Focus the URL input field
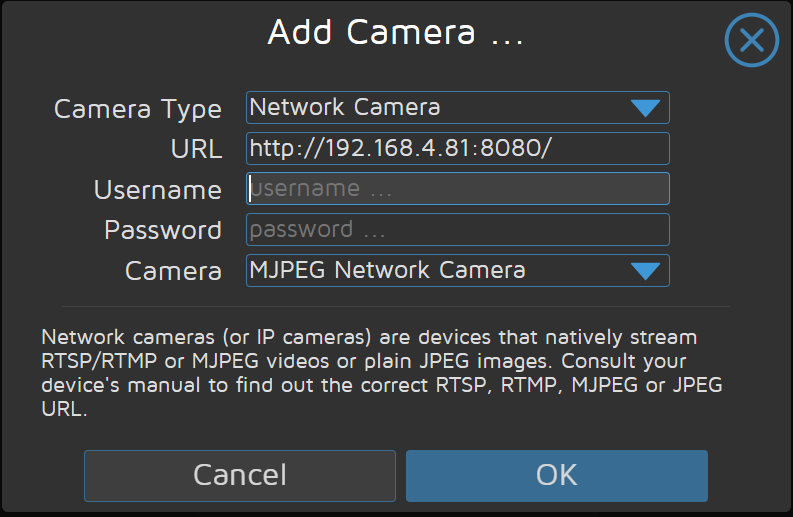Screen dimensions: 793x517 (457, 149)
